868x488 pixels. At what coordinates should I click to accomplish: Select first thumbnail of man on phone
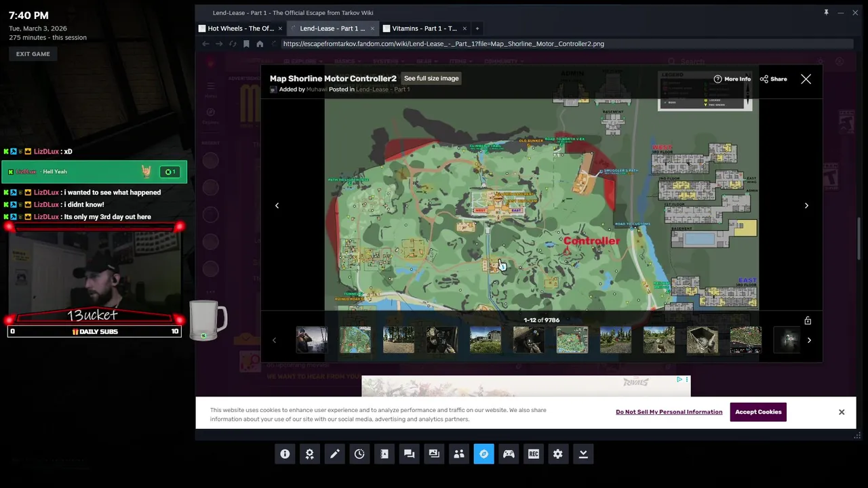(x=312, y=340)
